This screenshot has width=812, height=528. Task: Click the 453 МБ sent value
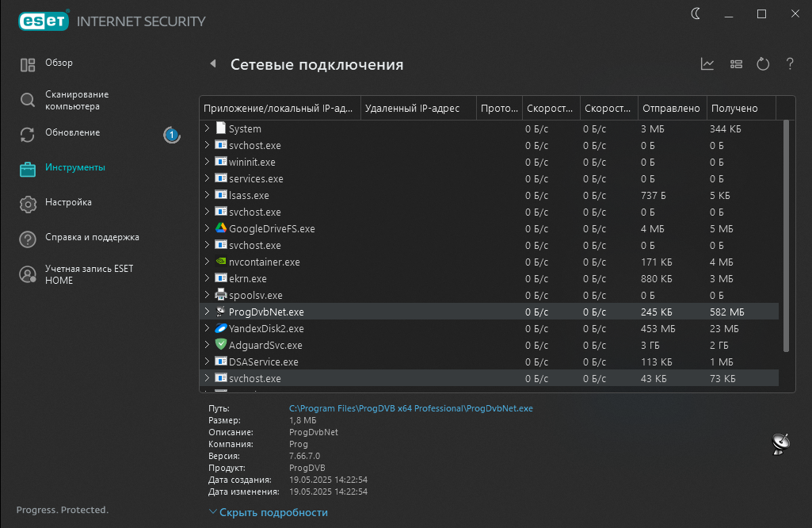tap(658, 328)
